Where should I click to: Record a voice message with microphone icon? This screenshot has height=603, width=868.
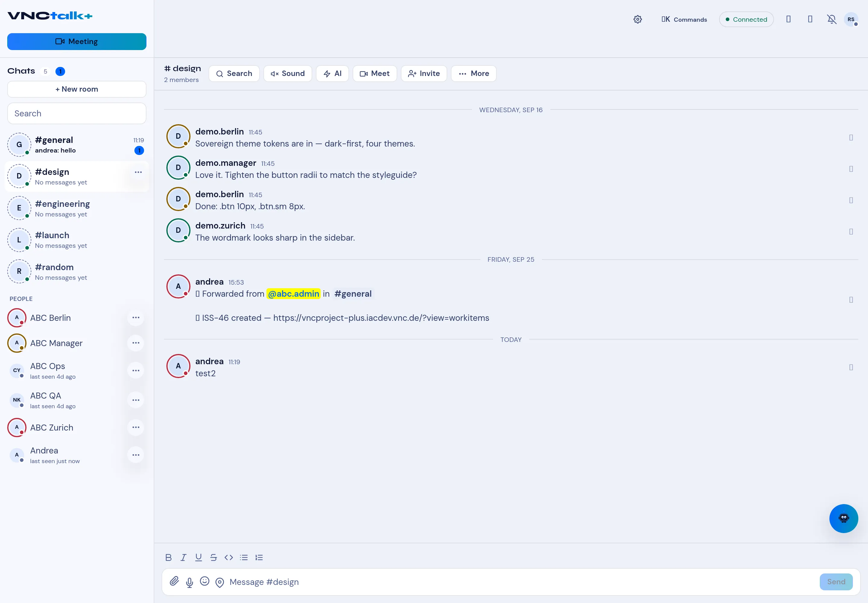click(x=190, y=582)
